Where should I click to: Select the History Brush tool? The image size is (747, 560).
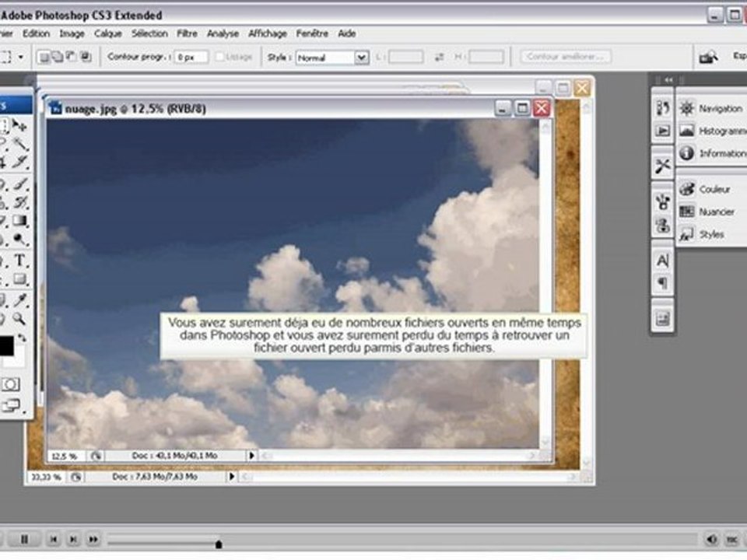[19, 202]
